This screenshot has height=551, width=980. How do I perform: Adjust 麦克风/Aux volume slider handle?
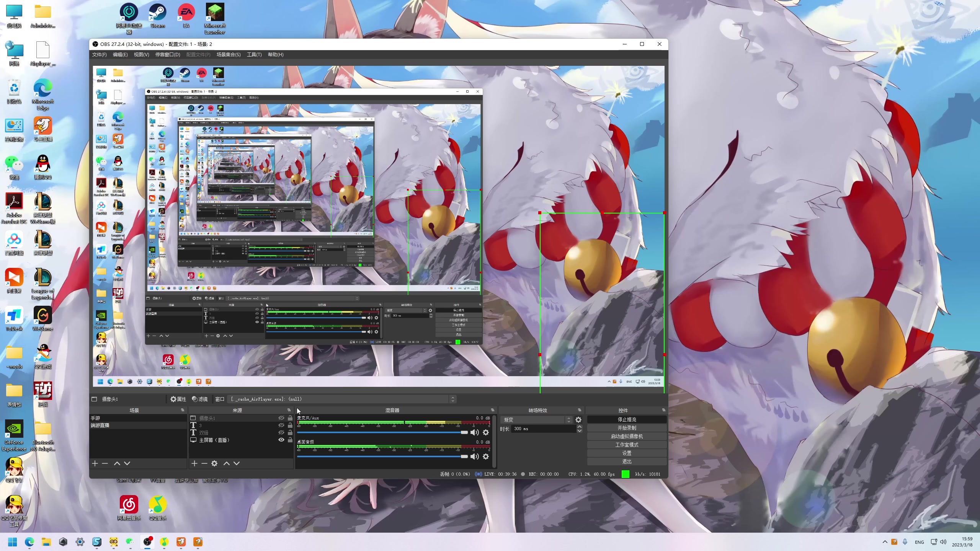[464, 432]
